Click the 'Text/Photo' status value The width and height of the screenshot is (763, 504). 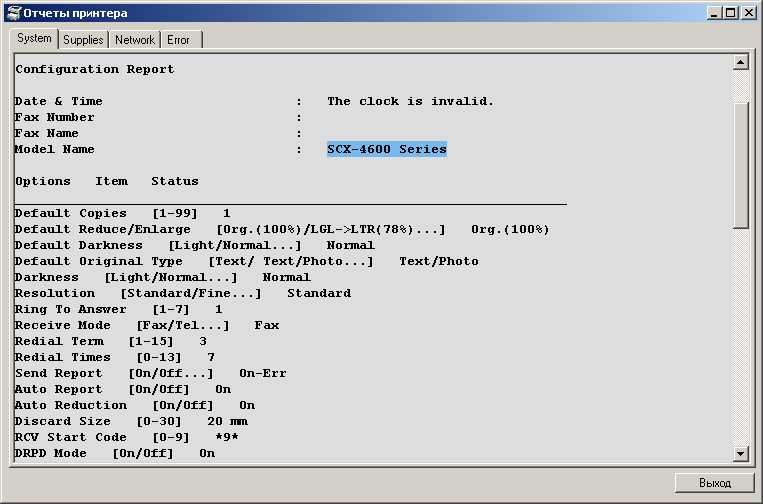pyautogui.click(x=439, y=262)
